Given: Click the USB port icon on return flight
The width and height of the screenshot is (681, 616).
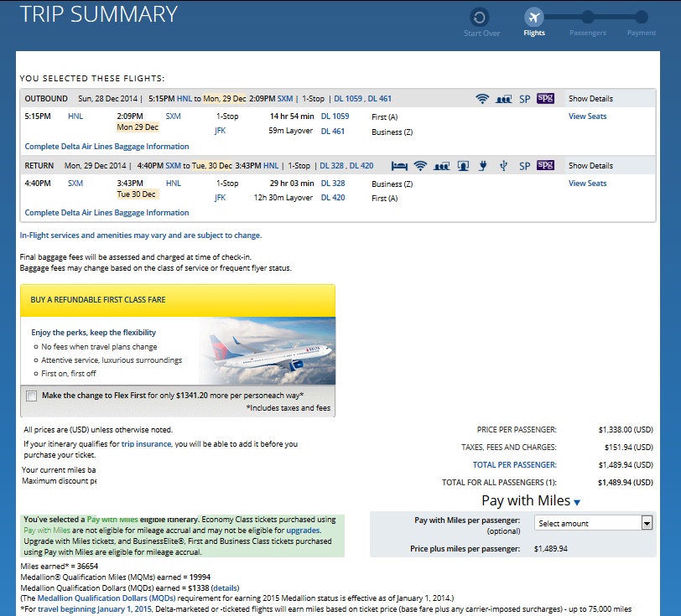Looking at the screenshot, I should pyautogui.click(x=503, y=166).
